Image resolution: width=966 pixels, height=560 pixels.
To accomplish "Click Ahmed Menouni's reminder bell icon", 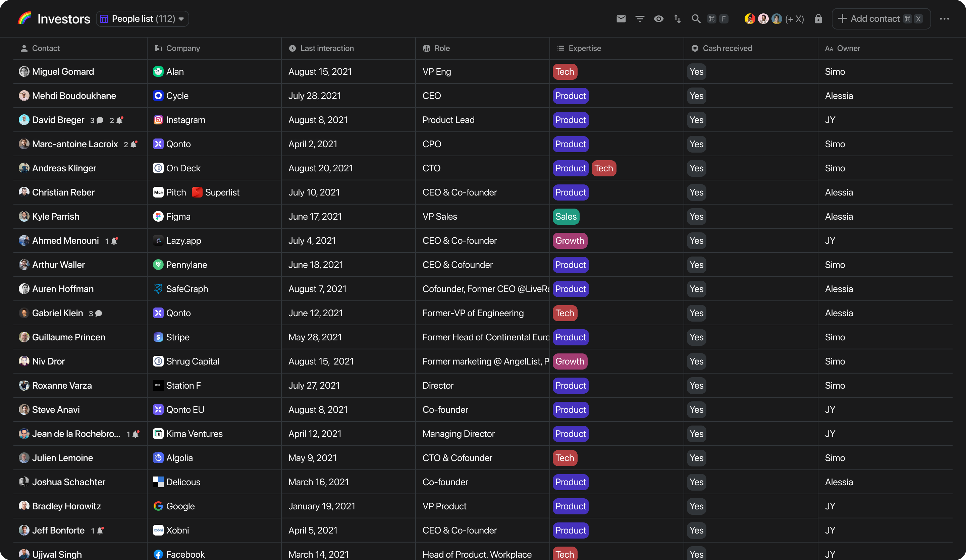I will [x=114, y=241].
